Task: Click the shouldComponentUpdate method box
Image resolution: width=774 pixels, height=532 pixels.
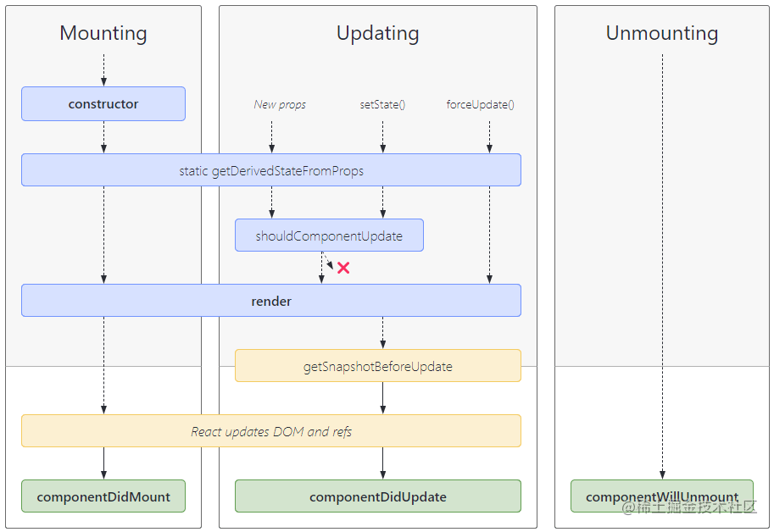Action: [329, 236]
